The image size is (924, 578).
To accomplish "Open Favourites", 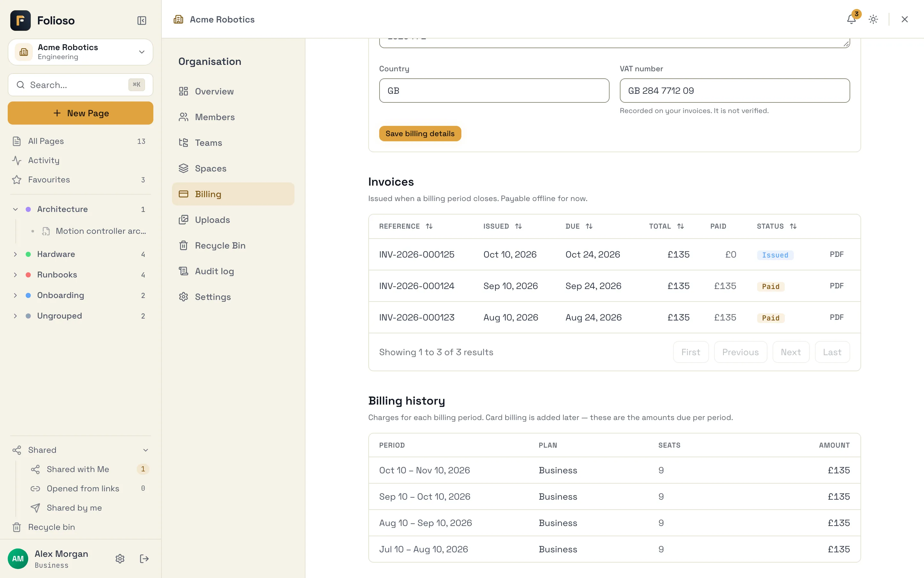I will (81, 180).
